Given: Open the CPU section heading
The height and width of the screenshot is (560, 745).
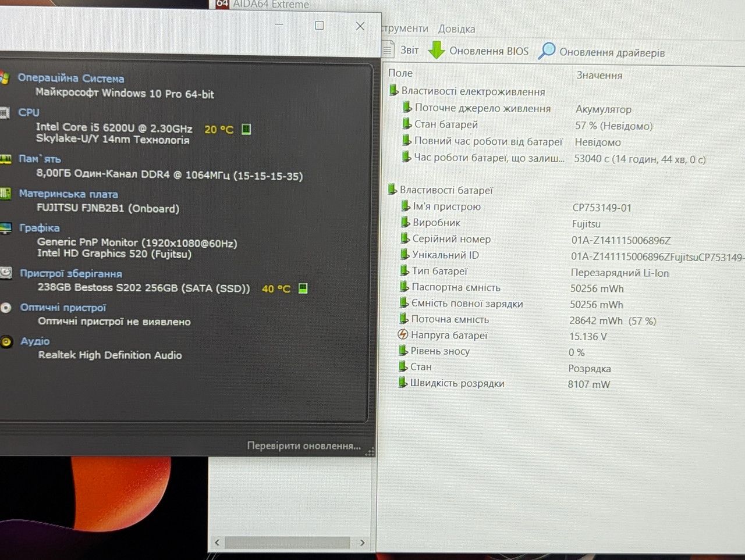Looking at the screenshot, I should (29, 112).
